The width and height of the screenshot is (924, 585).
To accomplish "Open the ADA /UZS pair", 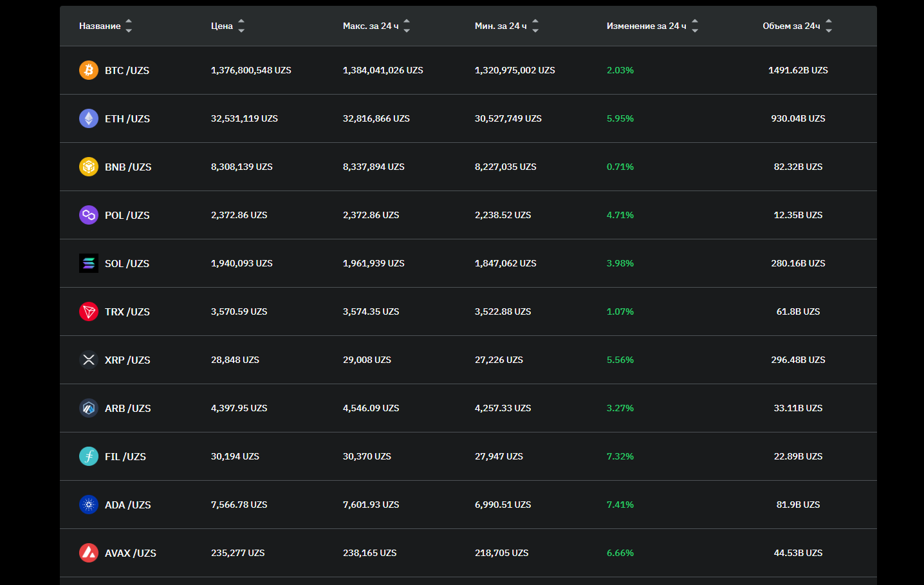I will [128, 505].
